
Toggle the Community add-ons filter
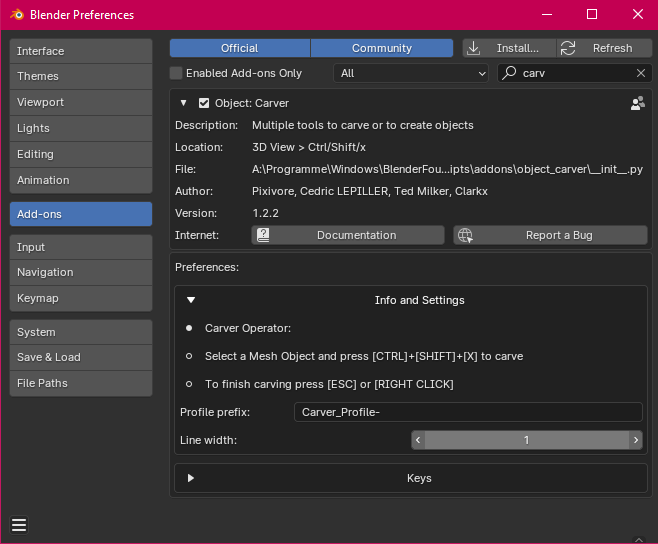click(382, 48)
